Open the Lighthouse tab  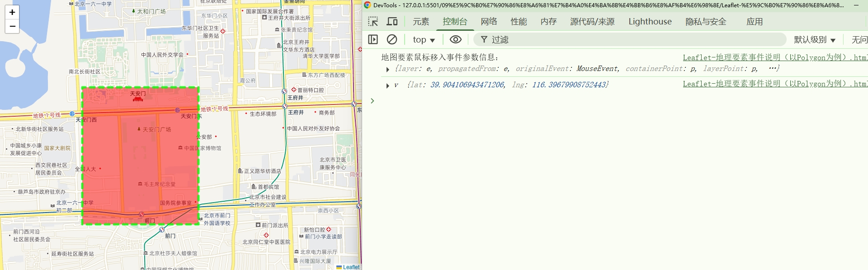coord(650,22)
